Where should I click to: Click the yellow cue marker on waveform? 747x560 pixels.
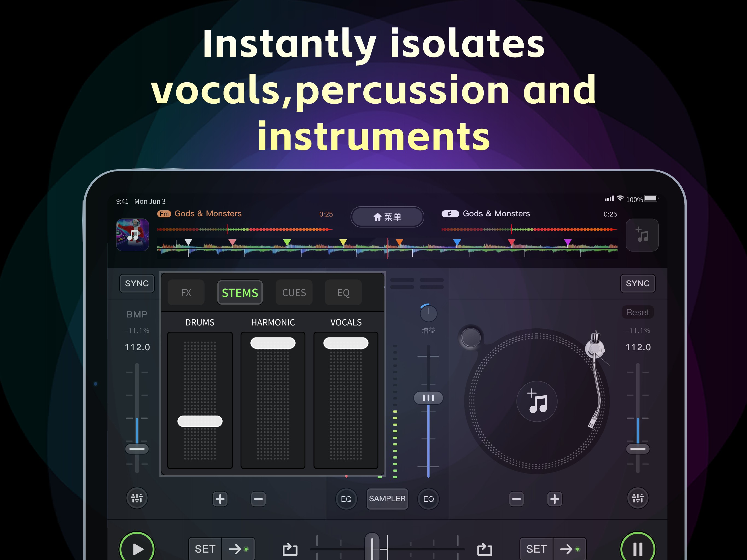[x=343, y=242]
